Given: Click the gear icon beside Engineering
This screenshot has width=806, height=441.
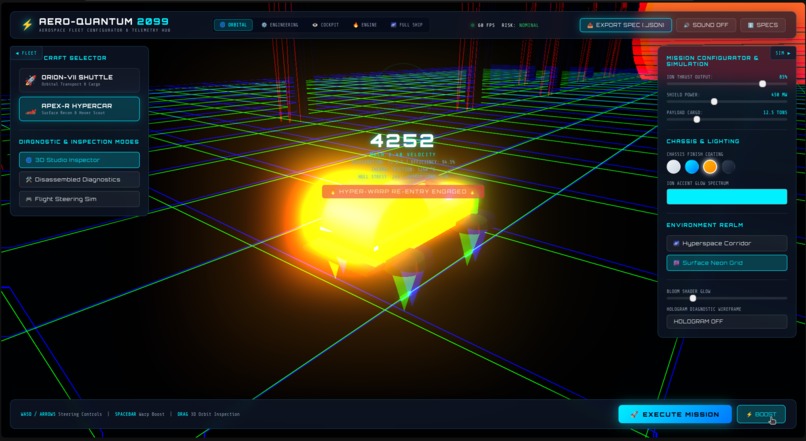Looking at the screenshot, I should (x=264, y=25).
